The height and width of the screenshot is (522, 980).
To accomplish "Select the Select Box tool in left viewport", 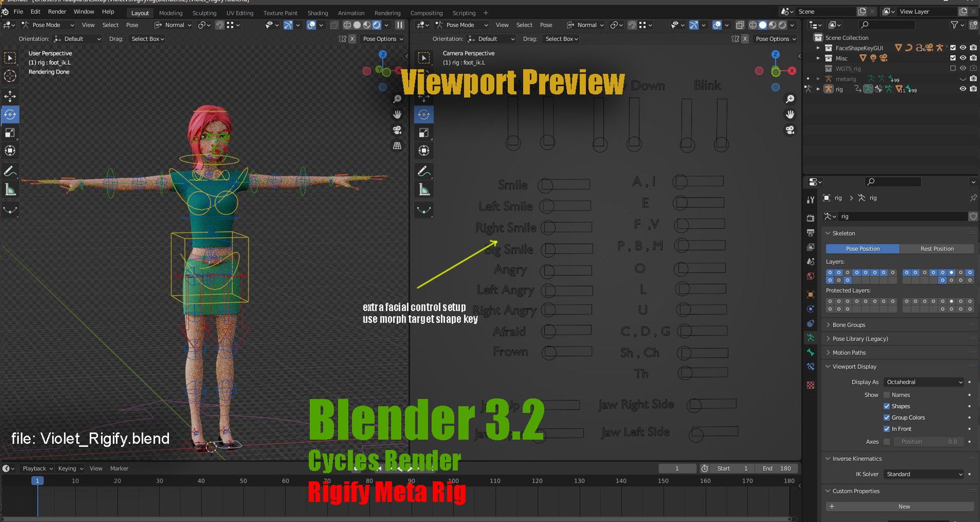I will pos(10,58).
